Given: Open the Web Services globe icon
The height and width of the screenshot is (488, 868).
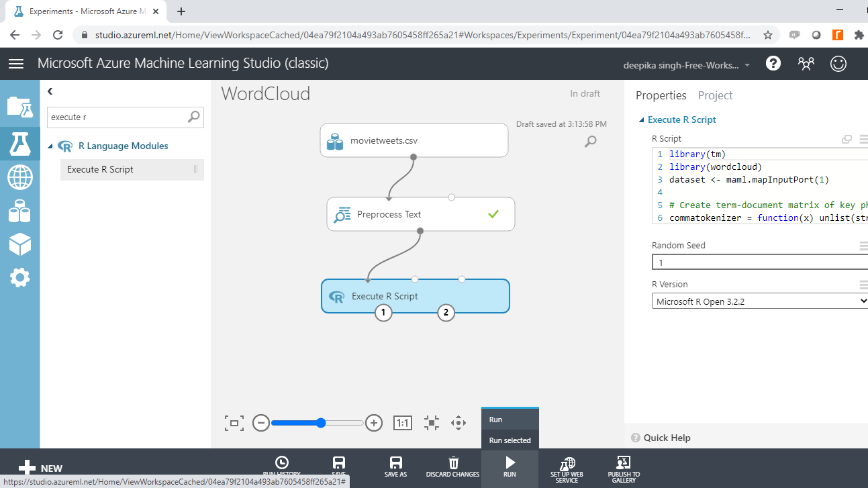Looking at the screenshot, I should pos(19,178).
